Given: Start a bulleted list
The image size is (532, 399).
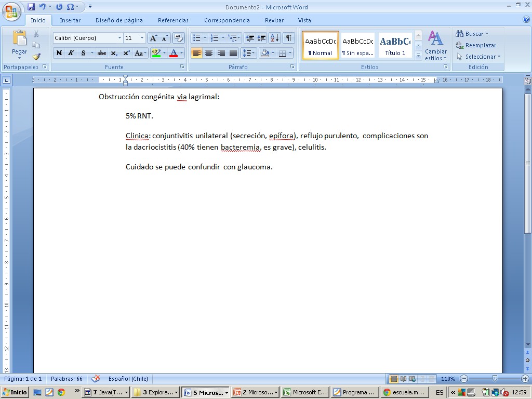Looking at the screenshot, I should [x=196, y=38].
